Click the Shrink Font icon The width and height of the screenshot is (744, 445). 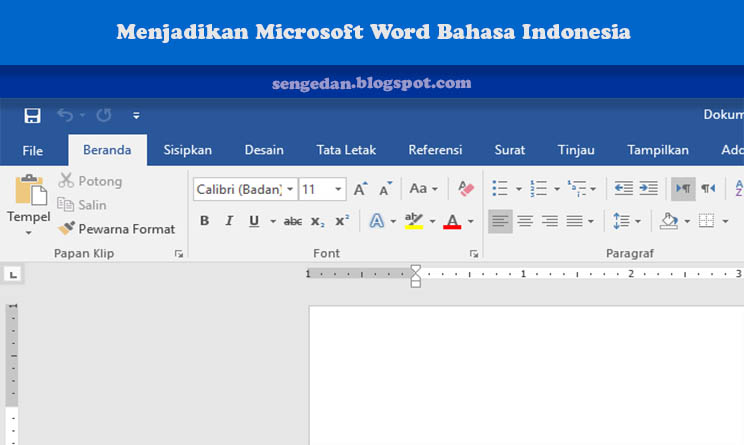(385, 189)
